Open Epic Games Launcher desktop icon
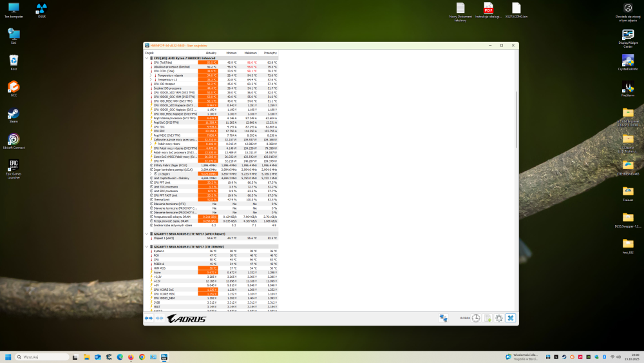This screenshot has width=644, height=363. tap(14, 166)
